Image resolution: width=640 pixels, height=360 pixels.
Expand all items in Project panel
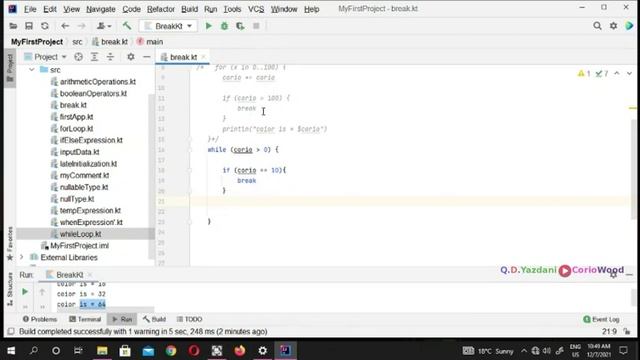[94, 57]
